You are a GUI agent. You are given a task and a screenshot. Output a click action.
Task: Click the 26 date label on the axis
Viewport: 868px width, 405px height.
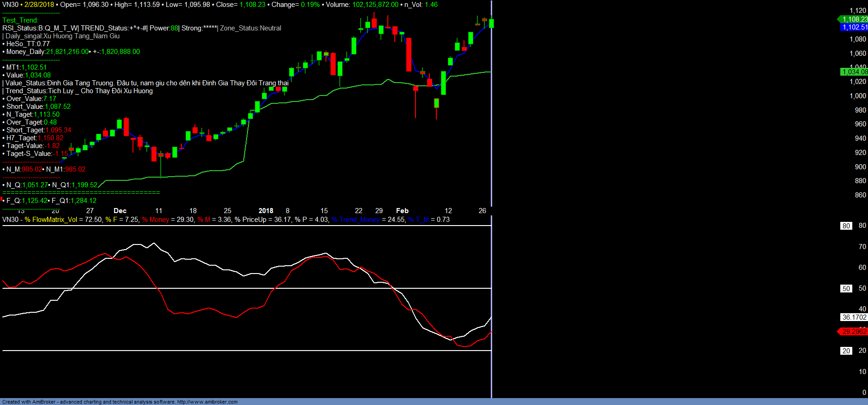tap(482, 211)
